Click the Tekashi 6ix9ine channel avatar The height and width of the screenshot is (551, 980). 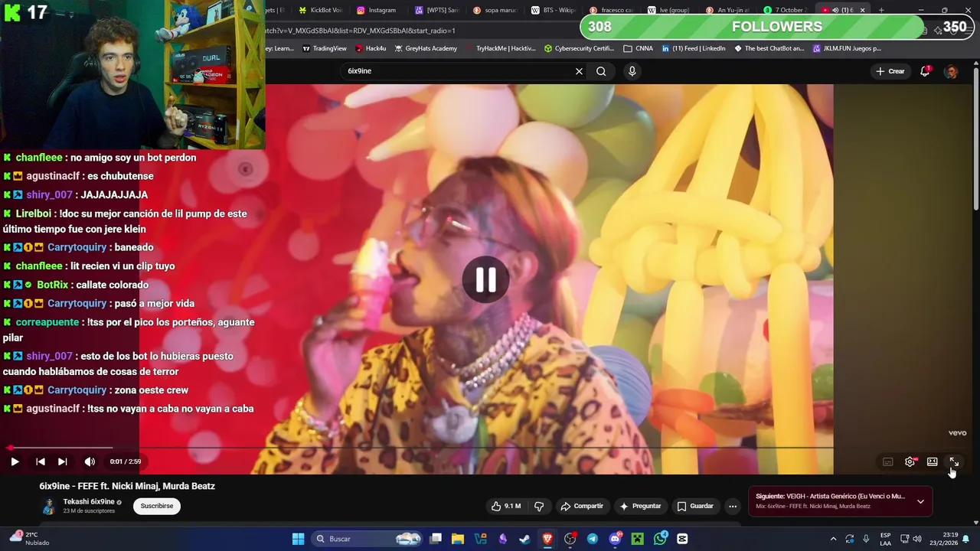tap(49, 506)
